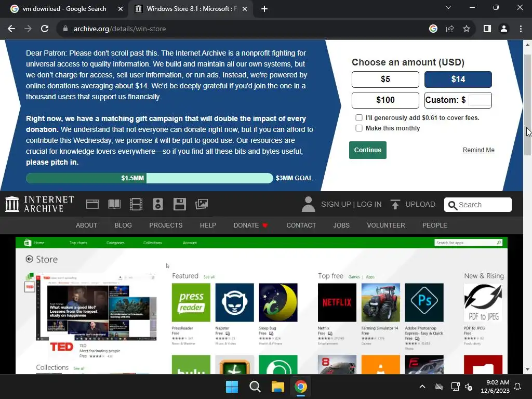Screen dimensions: 532x399
Task: Open the Audio speaker icon
Action: pyautogui.click(x=158, y=204)
